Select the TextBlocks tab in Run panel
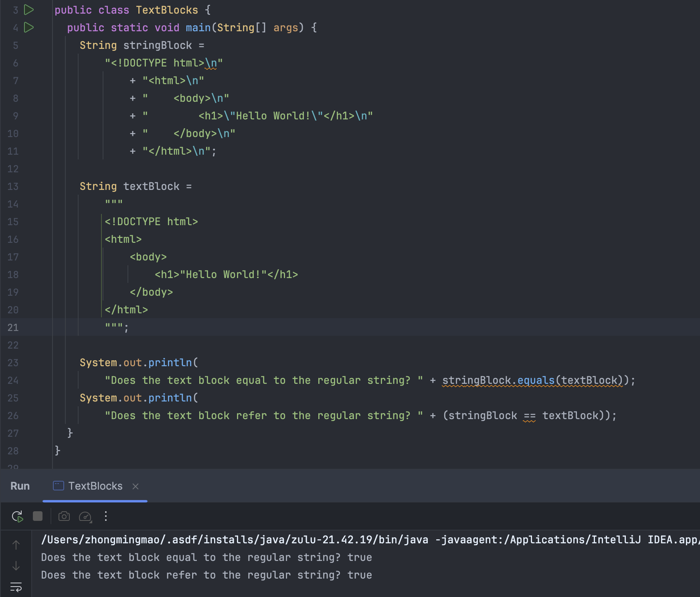The width and height of the screenshot is (700, 597). [x=95, y=486]
